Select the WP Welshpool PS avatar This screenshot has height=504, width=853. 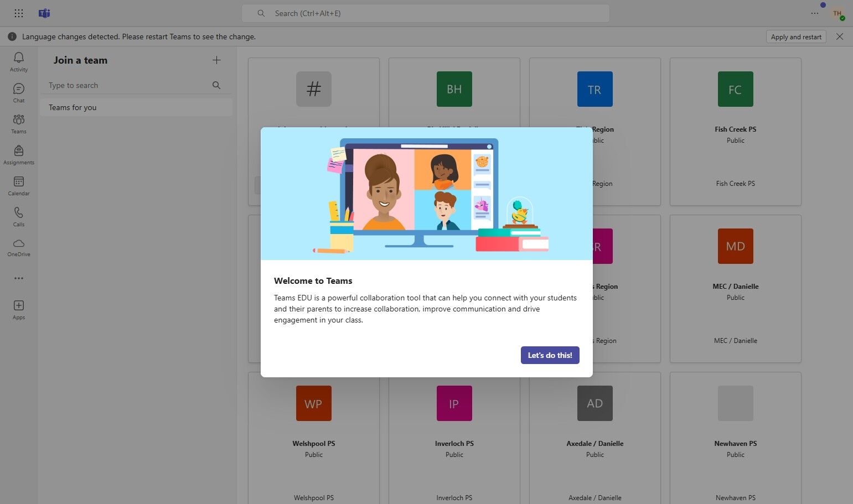pyautogui.click(x=314, y=403)
